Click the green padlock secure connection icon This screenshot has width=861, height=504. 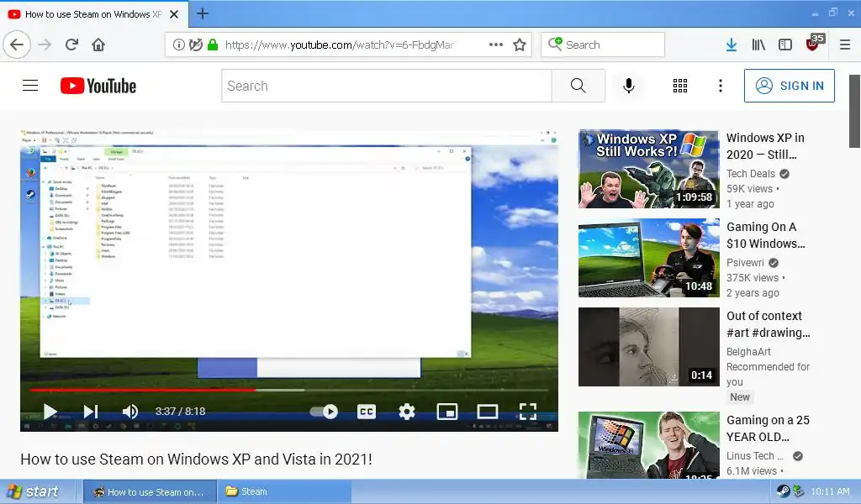213,45
